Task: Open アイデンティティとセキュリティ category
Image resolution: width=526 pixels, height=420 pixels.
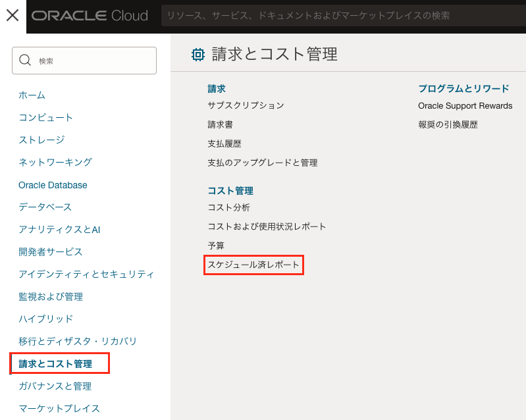Action: (x=86, y=274)
